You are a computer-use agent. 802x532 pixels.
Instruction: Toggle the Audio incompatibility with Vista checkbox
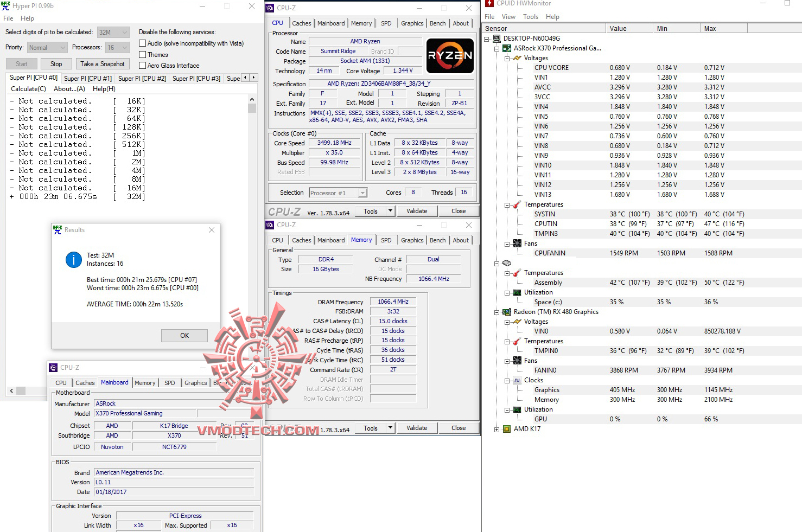click(x=143, y=43)
